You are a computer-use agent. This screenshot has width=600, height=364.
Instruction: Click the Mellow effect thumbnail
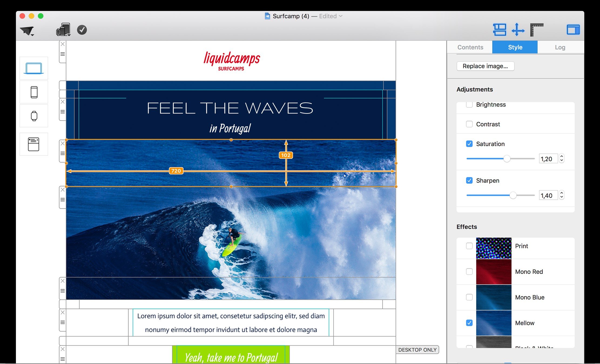tap(494, 323)
